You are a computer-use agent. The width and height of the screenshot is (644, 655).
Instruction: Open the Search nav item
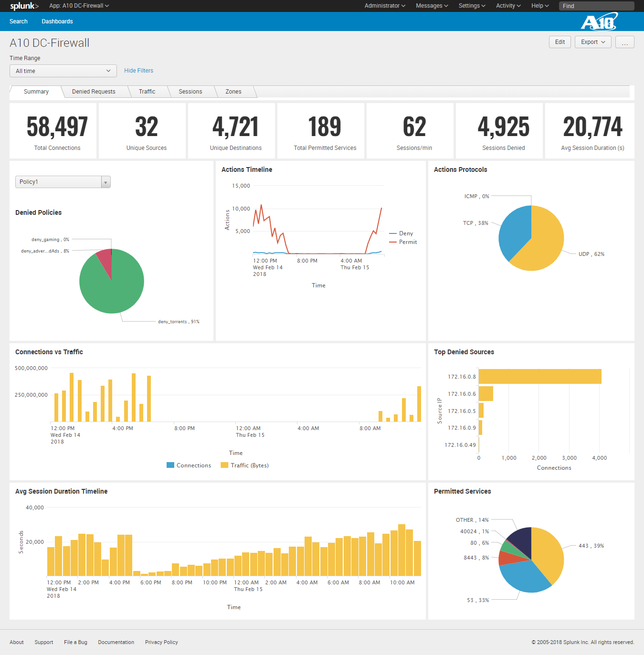[x=19, y=21]
